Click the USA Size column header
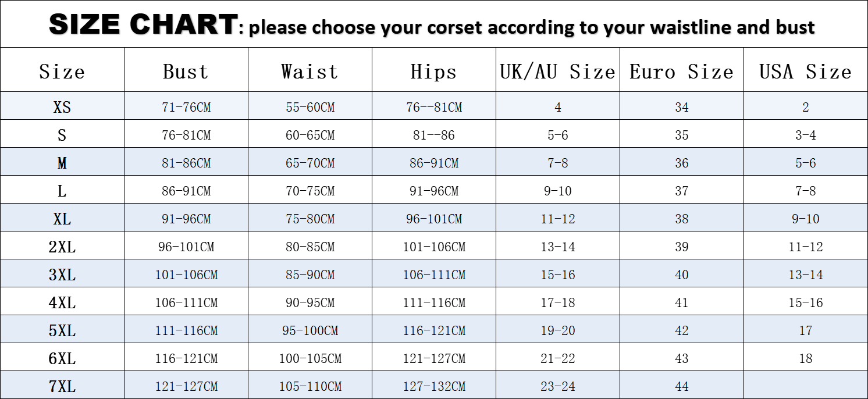868x399 pixels. pyautogui.click(x=805, y=72)
